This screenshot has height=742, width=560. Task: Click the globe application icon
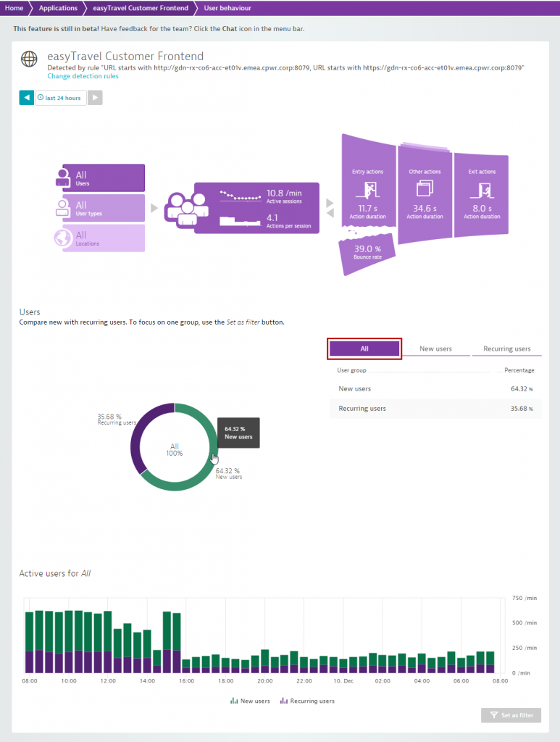(x=29, y=59)
